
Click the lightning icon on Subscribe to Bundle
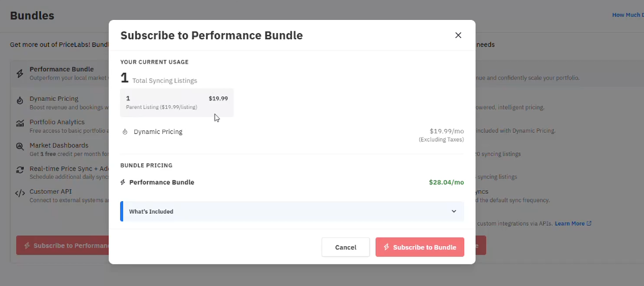click(386, 247)
